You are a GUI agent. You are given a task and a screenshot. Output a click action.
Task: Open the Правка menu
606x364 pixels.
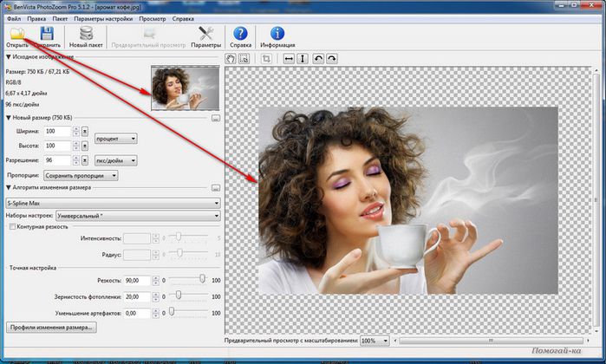(x=36, y=18)
